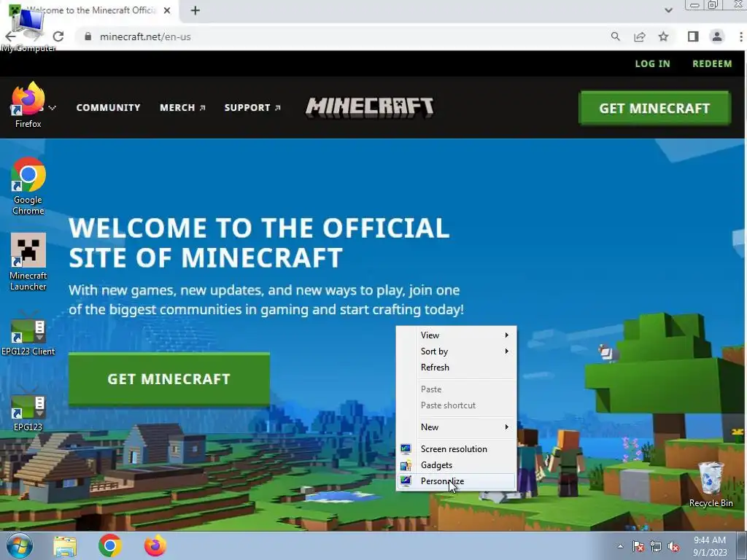Choose Personalize in context menu
The height and width of the screenshot is (560, 747).
pos(457,481)
